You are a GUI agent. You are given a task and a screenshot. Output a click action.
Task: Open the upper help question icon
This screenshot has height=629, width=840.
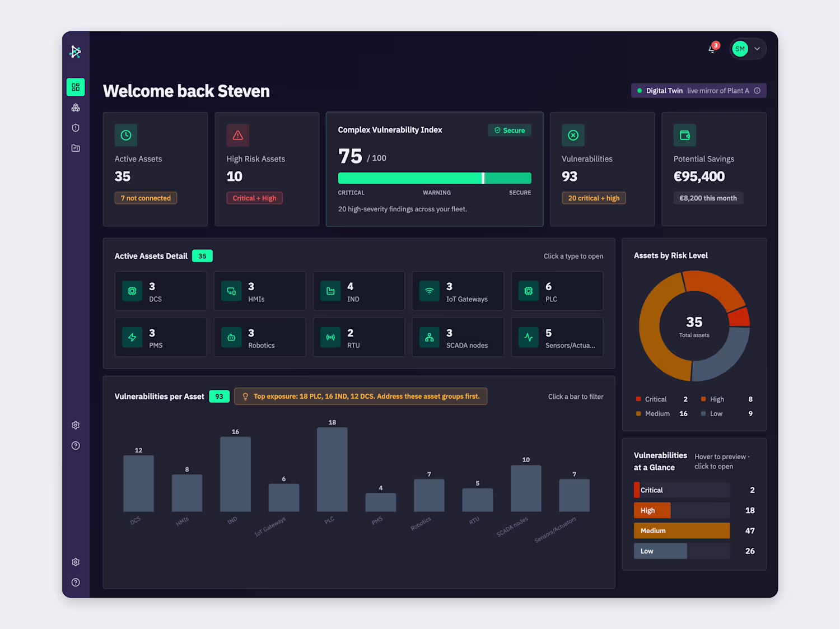[76, 445]
